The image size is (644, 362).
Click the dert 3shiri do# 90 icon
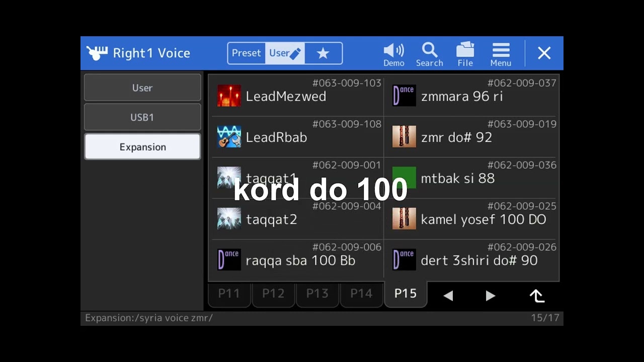pyautogui.click(x=404, y=260)
